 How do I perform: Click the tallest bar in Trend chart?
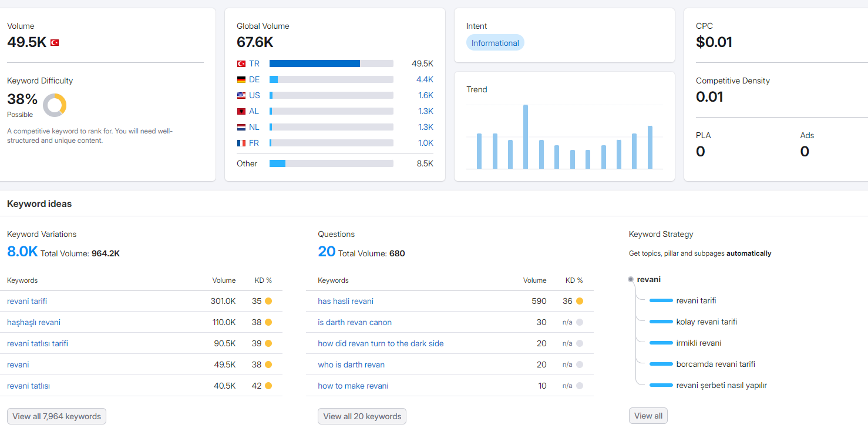point(526,137)
